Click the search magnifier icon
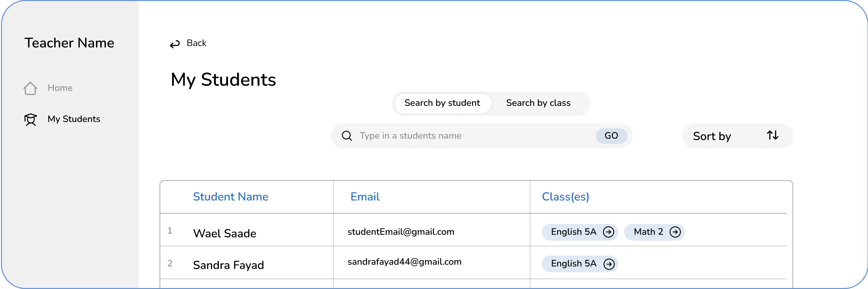 point(347,136)
